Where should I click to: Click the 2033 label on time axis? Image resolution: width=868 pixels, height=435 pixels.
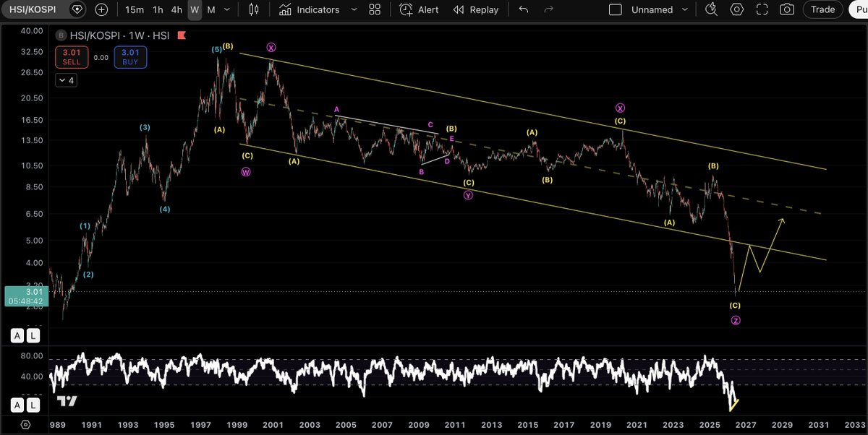pos(854,425)
